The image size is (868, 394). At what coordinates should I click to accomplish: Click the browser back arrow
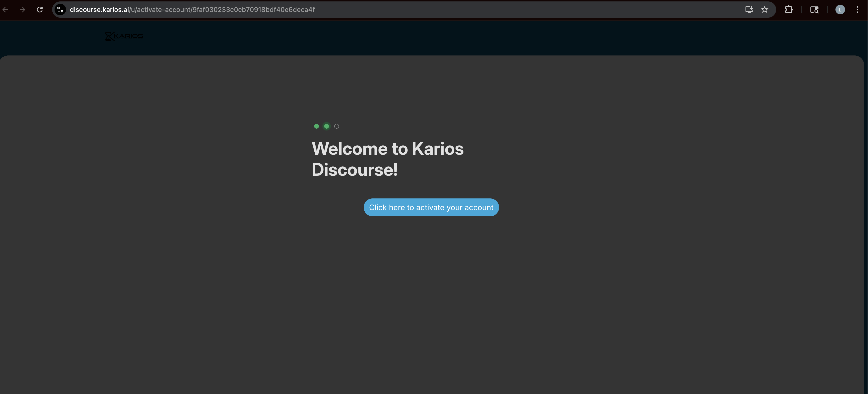(6, 9)
